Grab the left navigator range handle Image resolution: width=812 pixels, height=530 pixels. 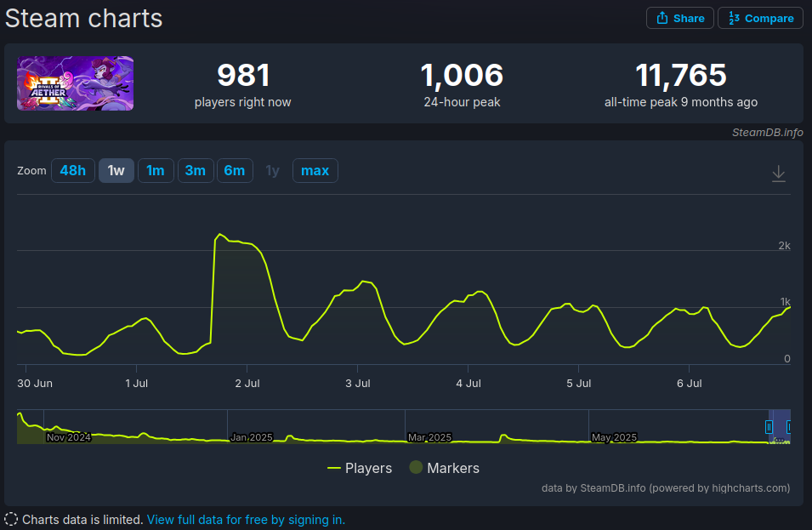[x=769, y=427]
